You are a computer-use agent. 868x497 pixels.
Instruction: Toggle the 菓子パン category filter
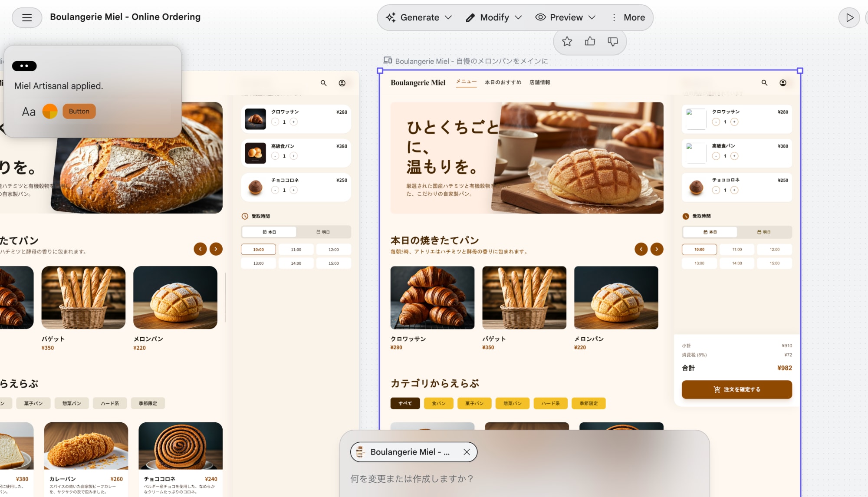(x=474, y=403)
